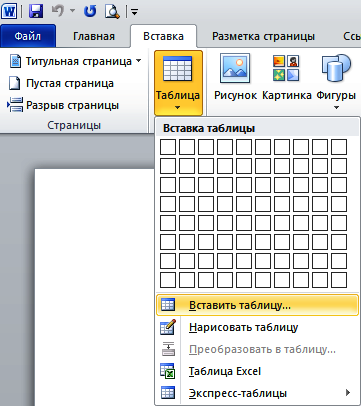Open the Файл tab
Screen dimensions: 361x406
(28, 36)
